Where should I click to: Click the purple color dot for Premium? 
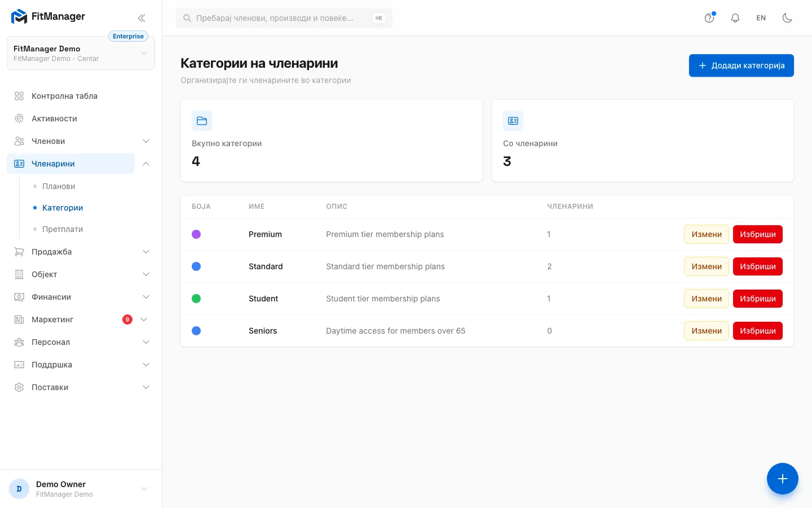(x=196, y=234)
